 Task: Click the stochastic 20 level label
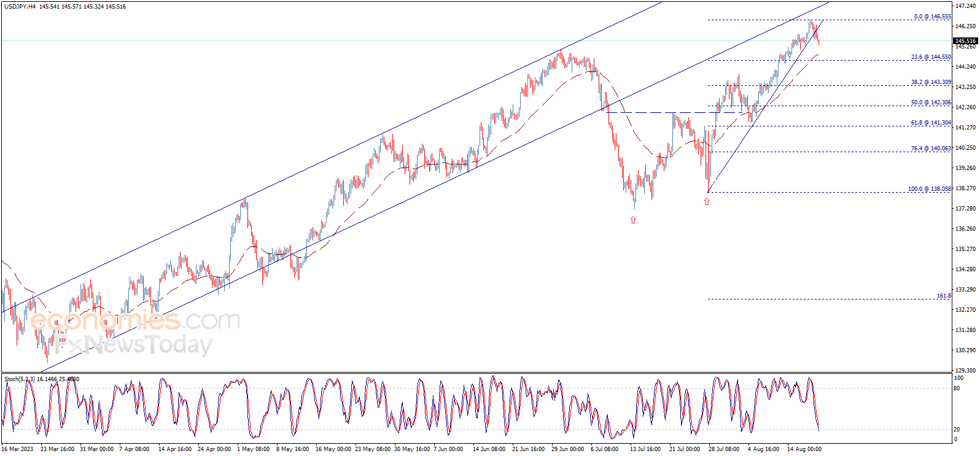click(957, 430)
